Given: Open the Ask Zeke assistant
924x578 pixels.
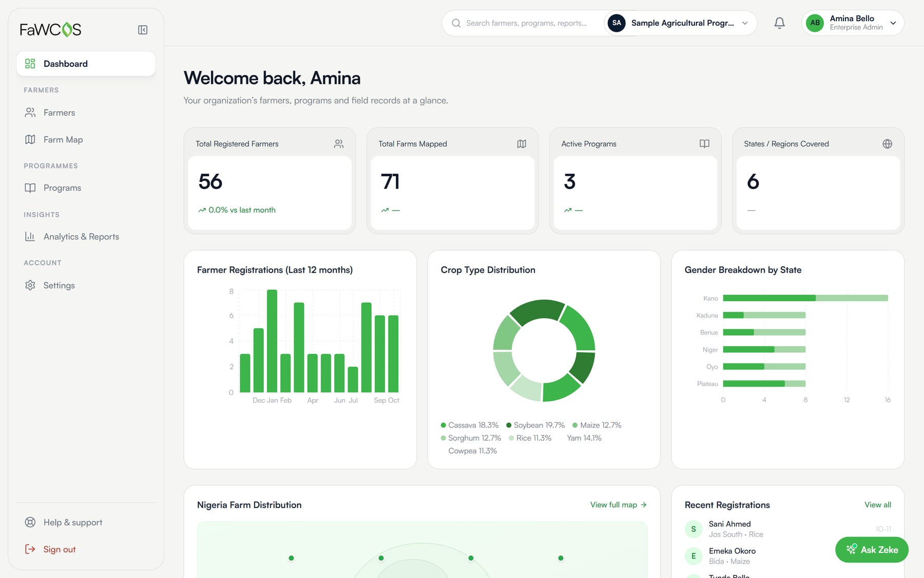Looking at the screenshot, I should 872,550.
